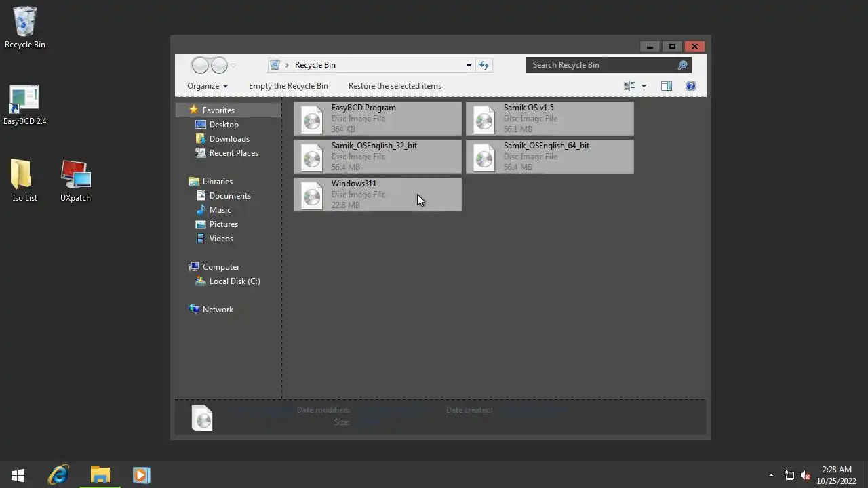The width and height of the screenshot is (868, 488).
Task: Open the Organize menu
Action: (x=208, y=86)
